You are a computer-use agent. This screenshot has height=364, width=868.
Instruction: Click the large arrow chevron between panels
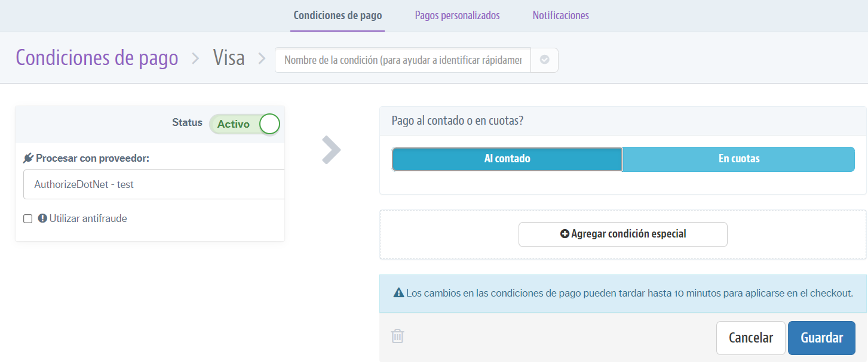tap(330, 150)
